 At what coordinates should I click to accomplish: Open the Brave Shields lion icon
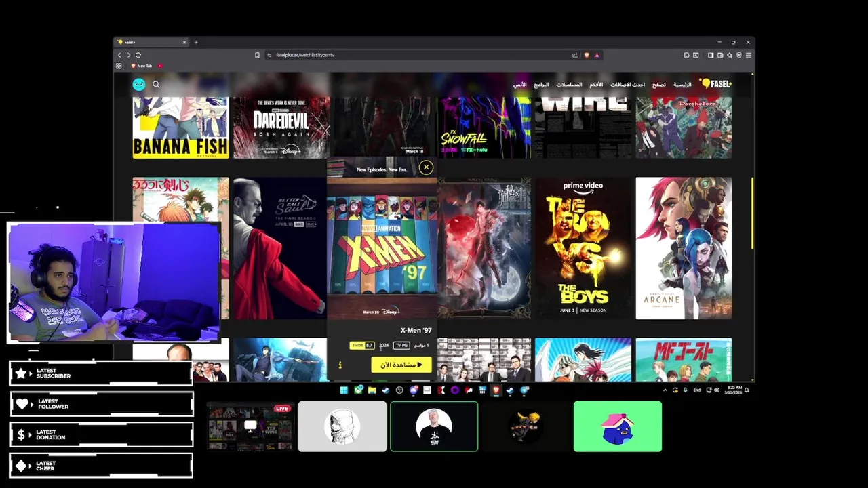[x=587, y=55]
